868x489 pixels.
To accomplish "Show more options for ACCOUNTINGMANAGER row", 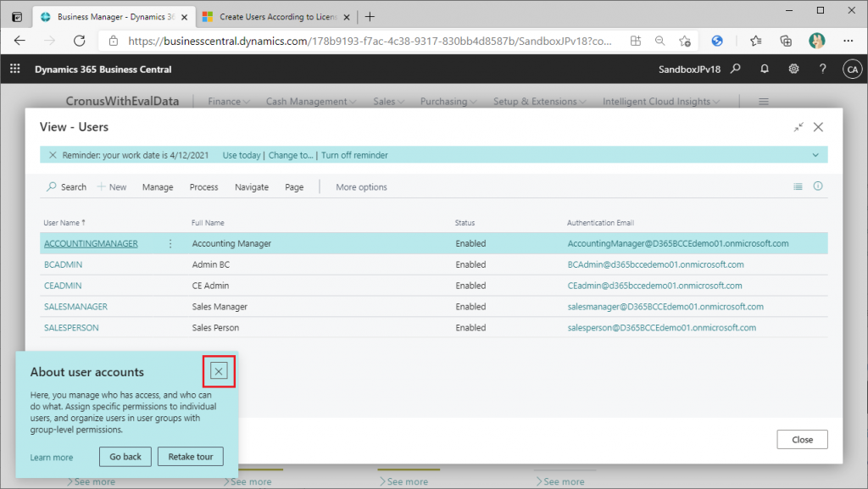I will point(170,243).
